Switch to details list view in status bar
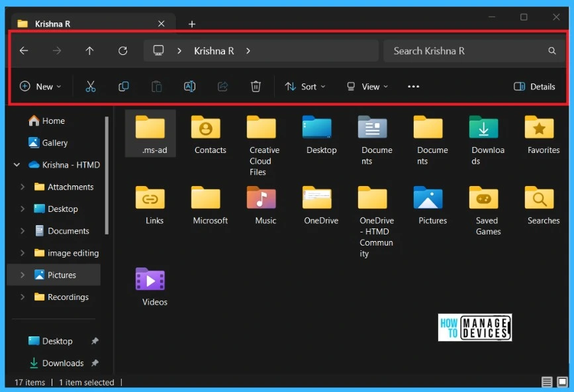574x392 pixels. (x=547, y=382)
